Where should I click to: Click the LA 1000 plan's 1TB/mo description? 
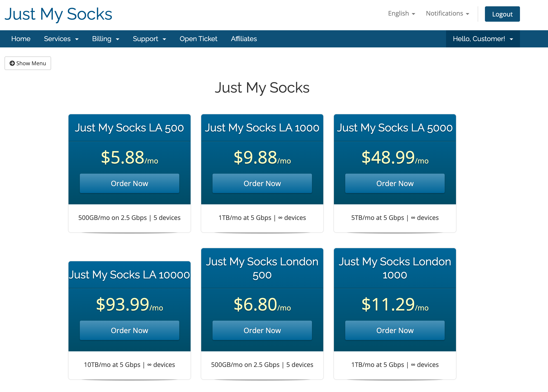pyautogui.click(x=262, y=218)
